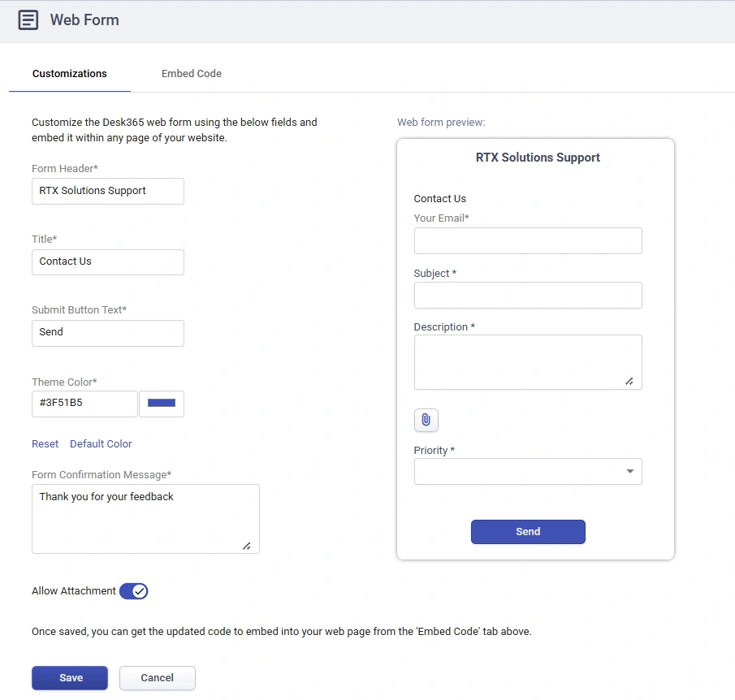Viewport: 735px width, 700px height.
Task: Click the Title input field
Action: tap(108, 262)
